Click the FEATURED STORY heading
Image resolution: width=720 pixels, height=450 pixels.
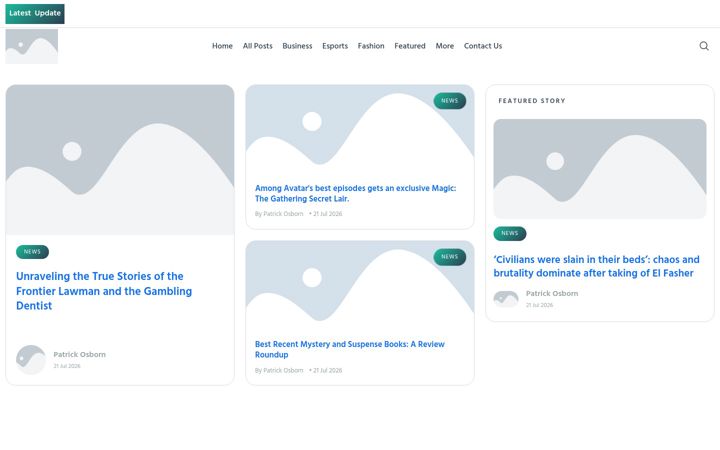[x=532, y=101]
